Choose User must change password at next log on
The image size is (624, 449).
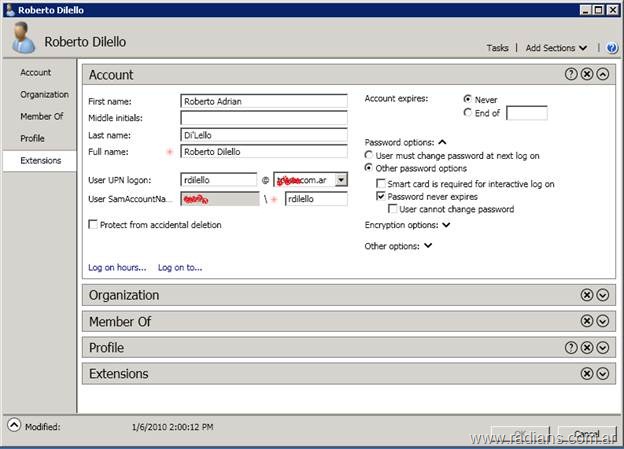coord(369,156)
